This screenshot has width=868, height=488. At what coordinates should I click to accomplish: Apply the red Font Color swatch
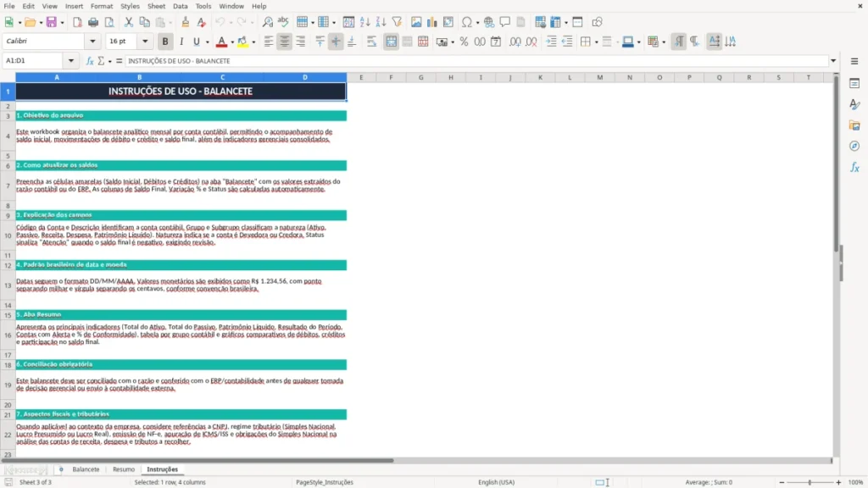coord(221,42)
